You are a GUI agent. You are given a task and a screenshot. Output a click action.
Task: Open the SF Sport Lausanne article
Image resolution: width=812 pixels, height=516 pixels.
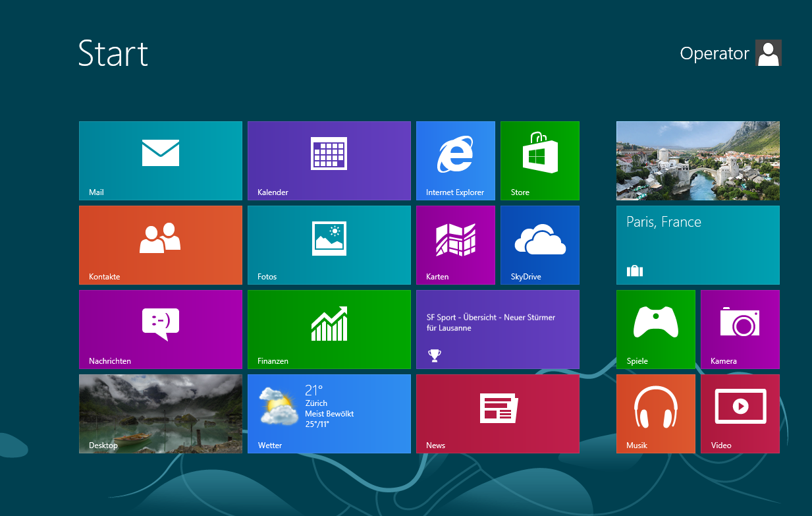coord(497,329)
